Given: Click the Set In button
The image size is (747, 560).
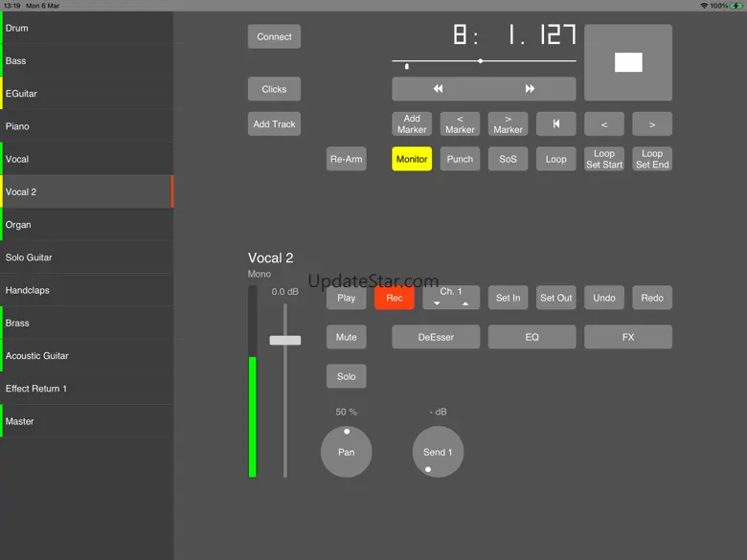Looking at the screenshot, I should click(508, 298).
